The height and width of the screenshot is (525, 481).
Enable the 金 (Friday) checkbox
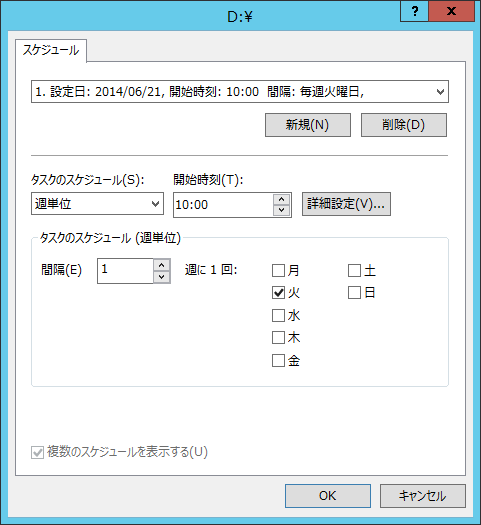coord(278,361)
